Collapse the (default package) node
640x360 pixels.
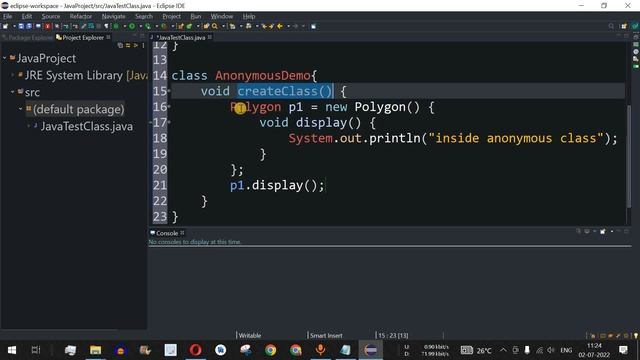pos(20,109)
